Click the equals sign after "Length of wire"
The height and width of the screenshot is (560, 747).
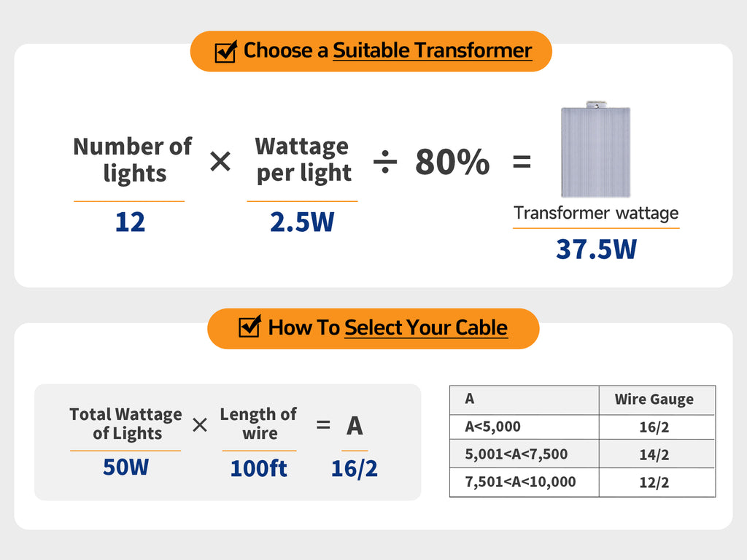[x=324, y=424]
